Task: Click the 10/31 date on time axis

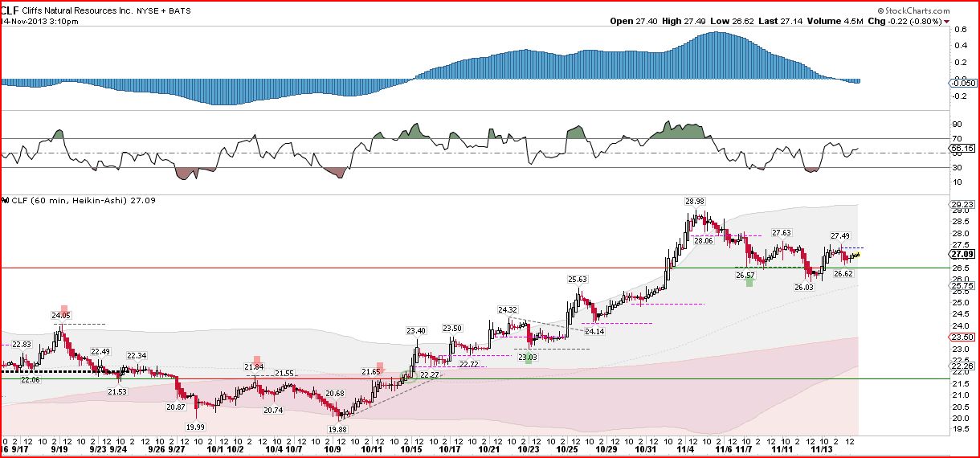Action: pyautogui.click(x=645, y=450)
